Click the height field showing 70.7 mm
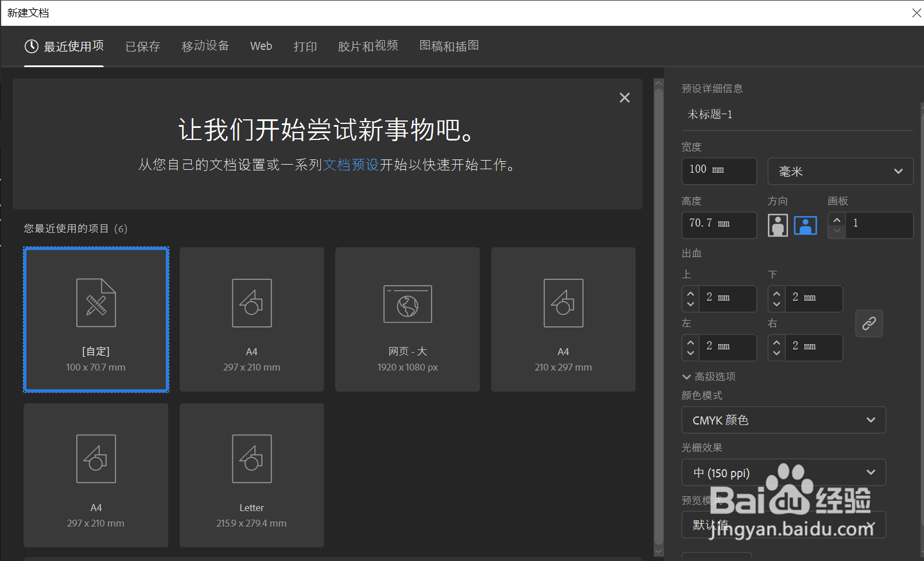Viewport: 924px width, 561px height. pyautogui.click(x=719, y=225)
